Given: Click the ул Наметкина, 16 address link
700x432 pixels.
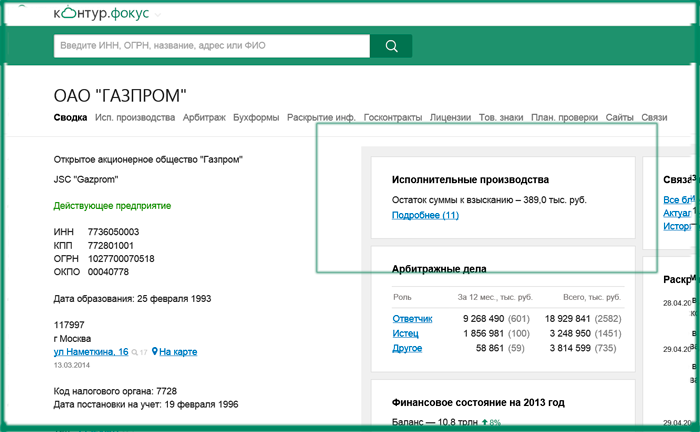Looking at the screenshot, I should pos(91,352).
